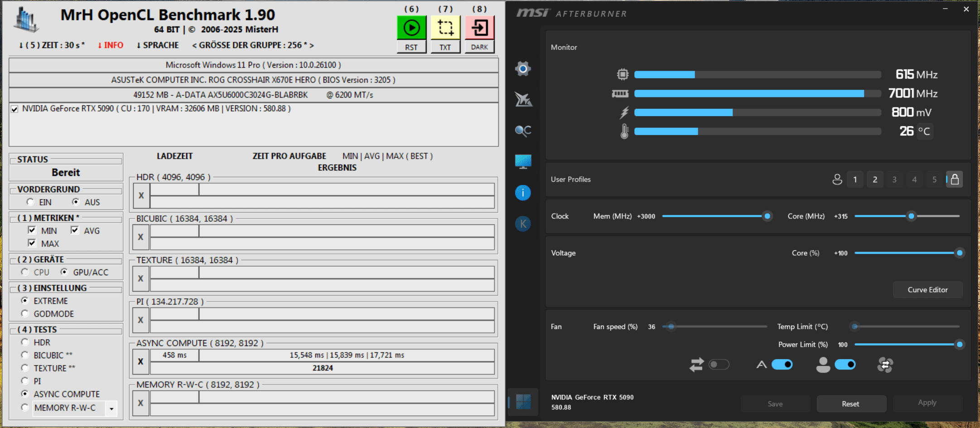Click the profile lock icon

955,180
